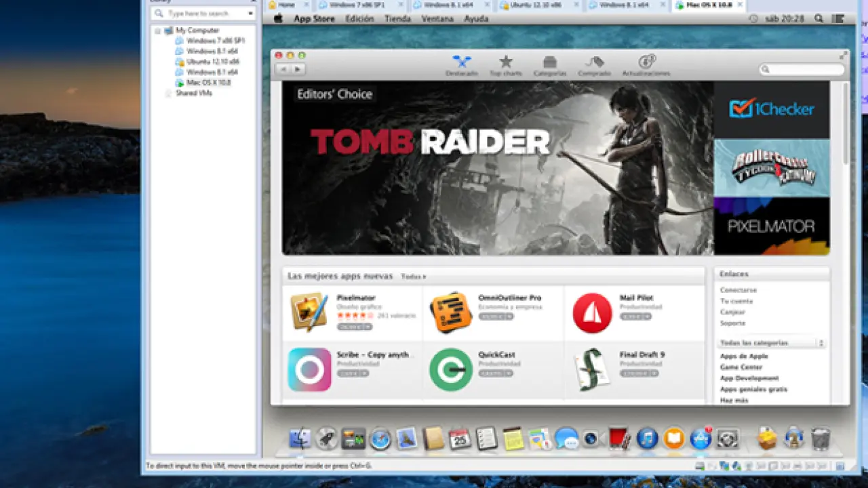Go to the Categorías toolbar icon
The image size is (868, 488).
[x=549, y=65]
